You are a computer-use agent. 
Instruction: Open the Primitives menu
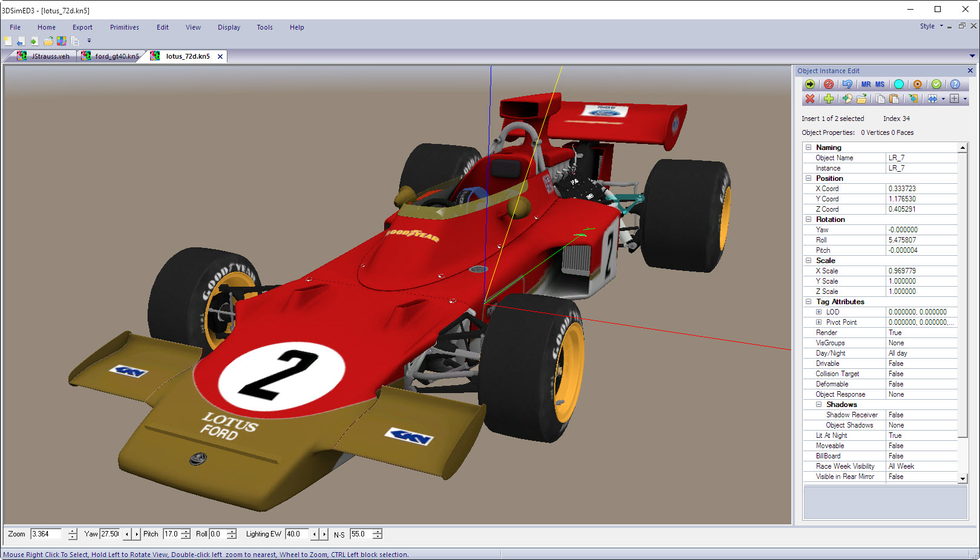125,27
